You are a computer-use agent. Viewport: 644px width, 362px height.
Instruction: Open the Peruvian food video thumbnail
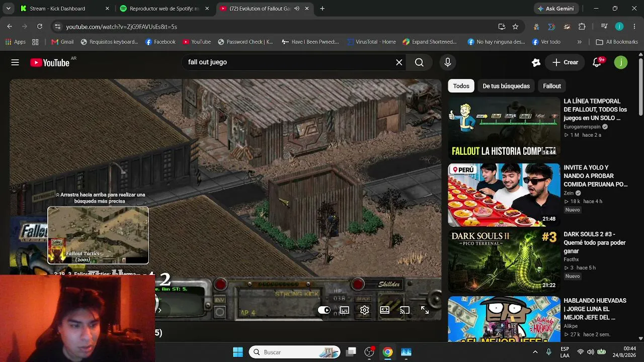(x=504, y=195)
